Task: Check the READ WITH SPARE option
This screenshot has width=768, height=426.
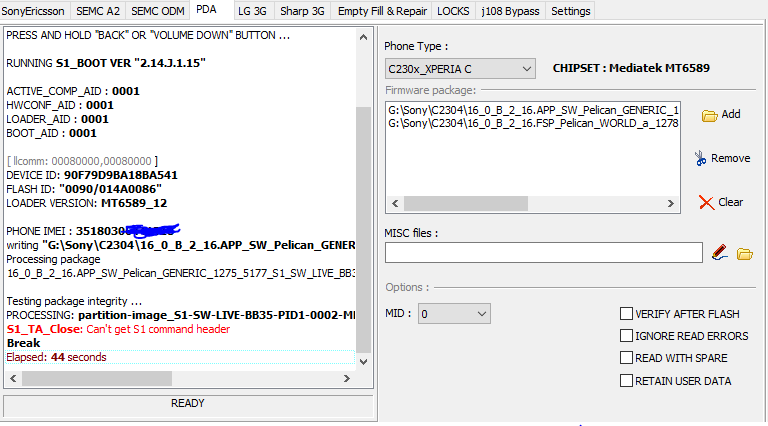Action: point(626,357)
